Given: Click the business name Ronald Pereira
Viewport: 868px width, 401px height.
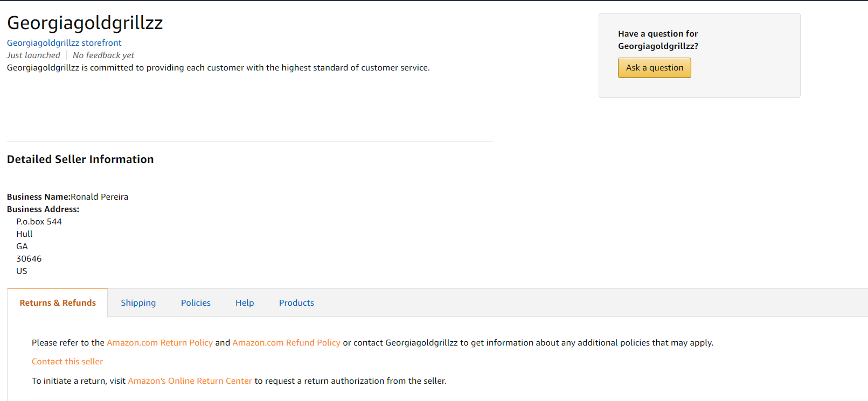Looking at the screenshot, I should [x=100, y=197].
